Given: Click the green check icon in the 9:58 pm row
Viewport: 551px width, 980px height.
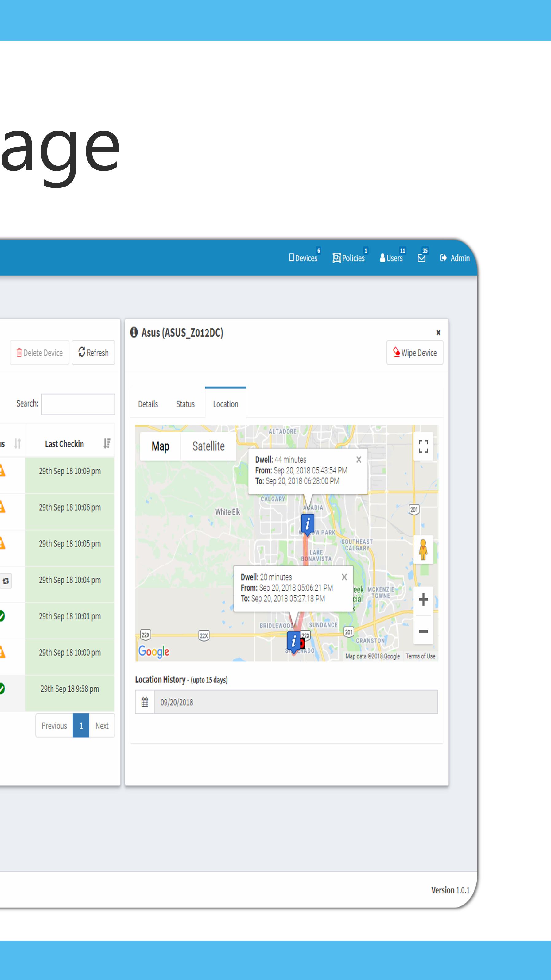Looking at the screenshot, I should coord(2,688).
